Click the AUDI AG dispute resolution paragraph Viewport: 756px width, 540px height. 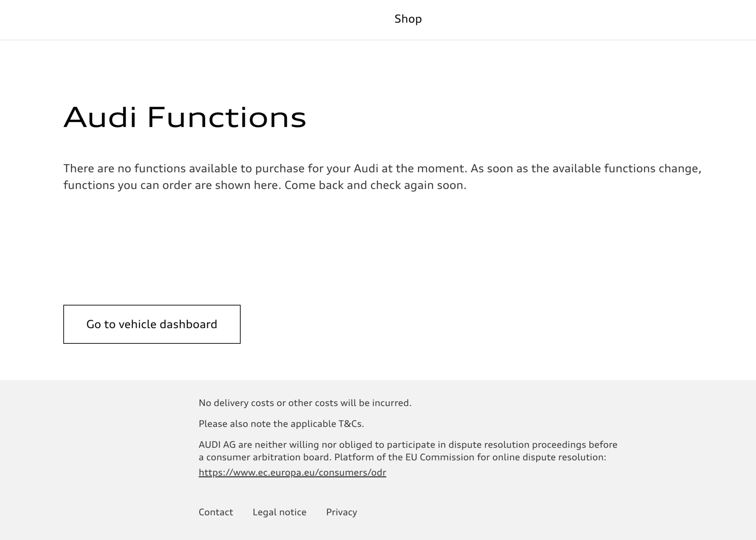click(x=407, y=451)
